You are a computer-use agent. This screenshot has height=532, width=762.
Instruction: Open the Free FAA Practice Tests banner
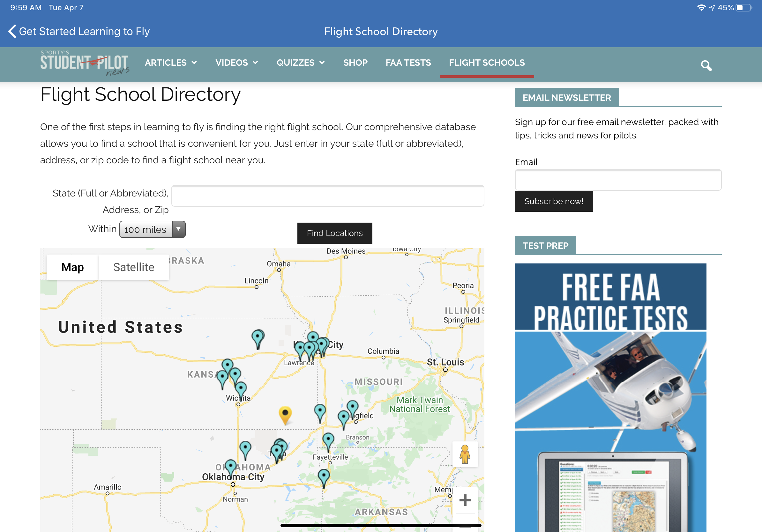point(610,398)
